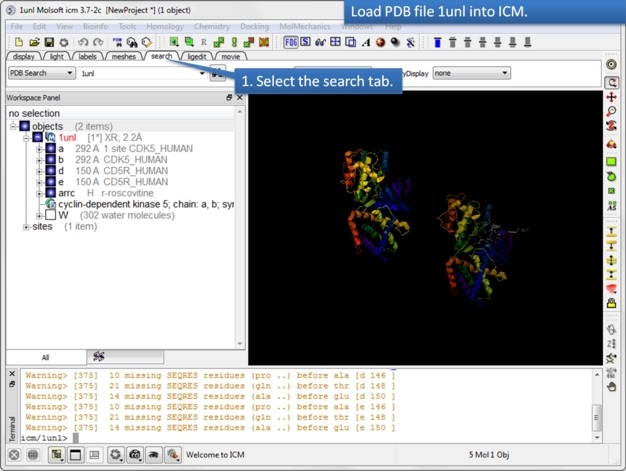Collapse the objects tree node
This screenshot has height=476, width=626.
tap(14, 127)
